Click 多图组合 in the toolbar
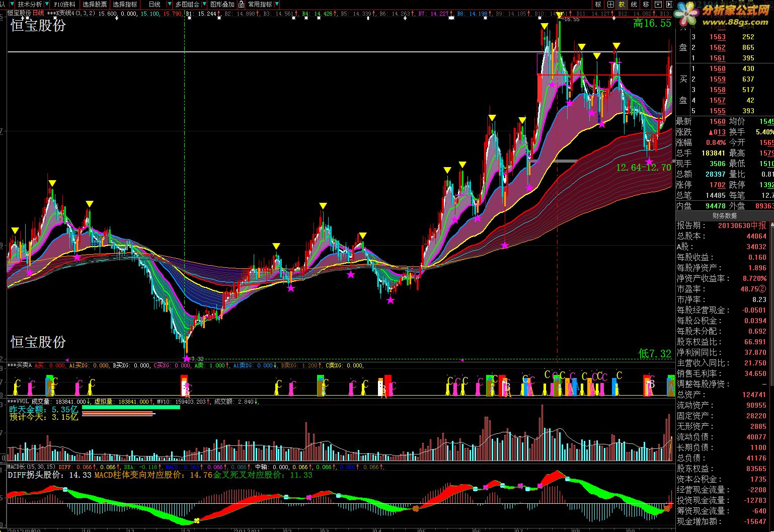The height and width of the screenshot is (532, 774). (x=187, y=4)
